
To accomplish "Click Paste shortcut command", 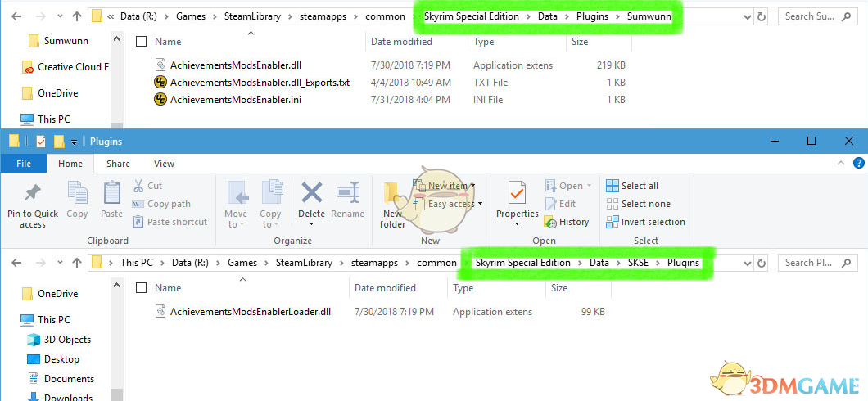I will [170, 222].
